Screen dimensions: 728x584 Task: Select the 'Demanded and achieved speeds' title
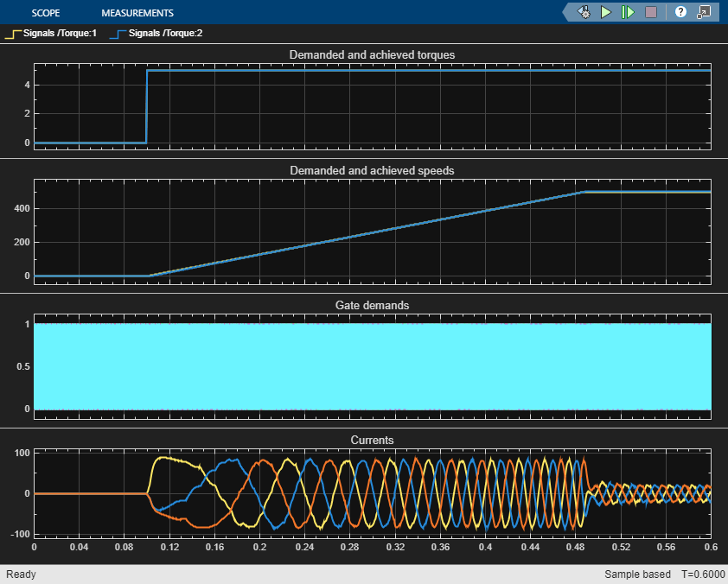pos(372,170)
